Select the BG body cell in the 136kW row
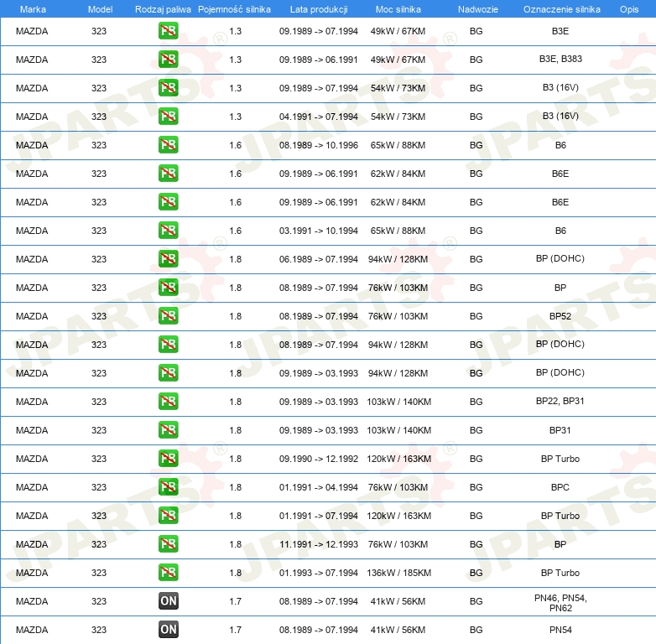 click(476, 573)
